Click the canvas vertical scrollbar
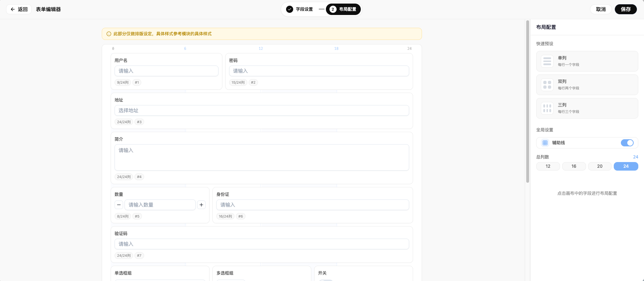Screen dimensions: 644x281 (x=528, y=102)
